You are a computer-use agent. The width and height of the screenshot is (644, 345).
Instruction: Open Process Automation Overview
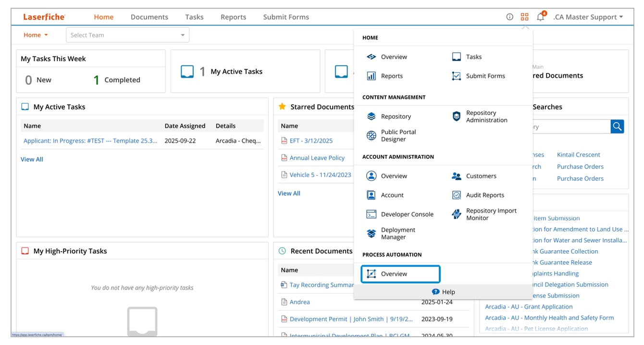click(400, 274)
